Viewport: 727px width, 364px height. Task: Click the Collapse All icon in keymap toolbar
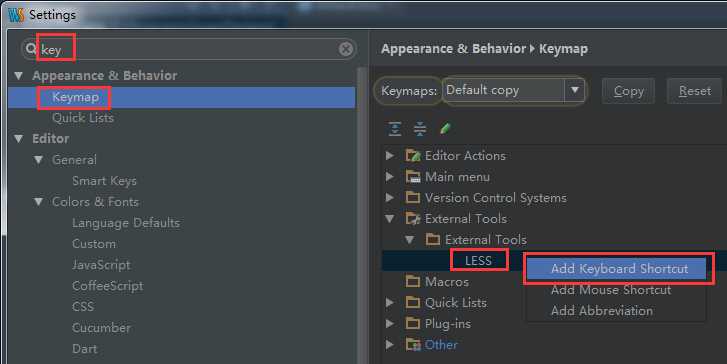420,128
